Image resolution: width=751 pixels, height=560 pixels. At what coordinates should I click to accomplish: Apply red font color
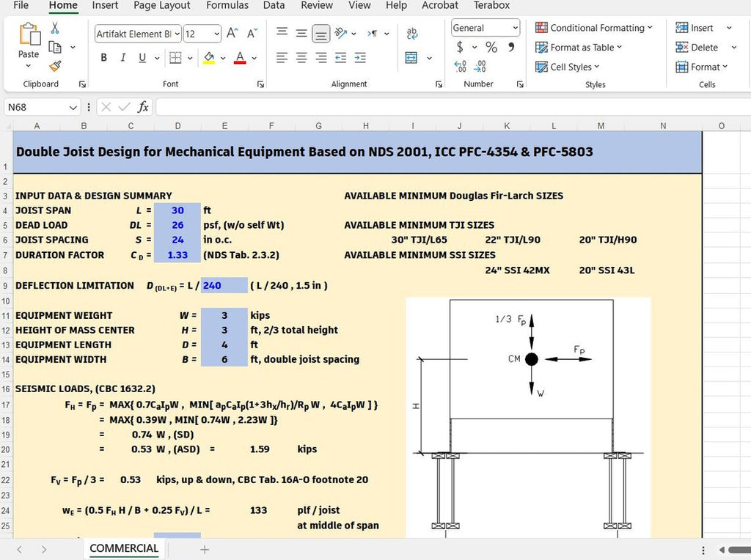pos(240,58)
